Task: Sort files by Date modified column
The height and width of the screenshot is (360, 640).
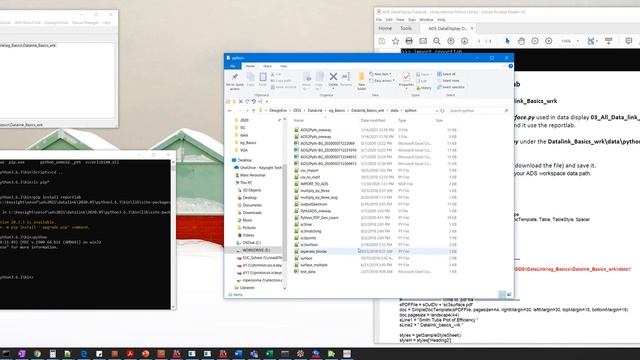Action: click(373, 120)
